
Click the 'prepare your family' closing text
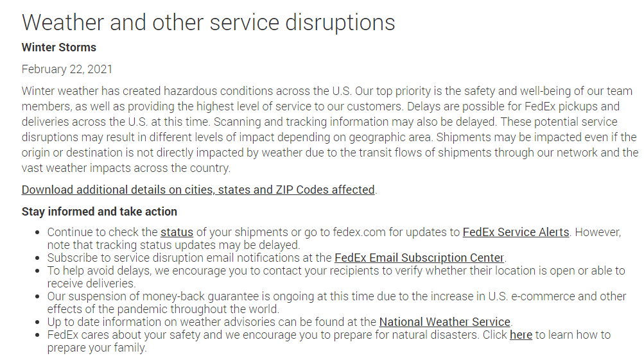pyautogui.click(x=96, y=348)
